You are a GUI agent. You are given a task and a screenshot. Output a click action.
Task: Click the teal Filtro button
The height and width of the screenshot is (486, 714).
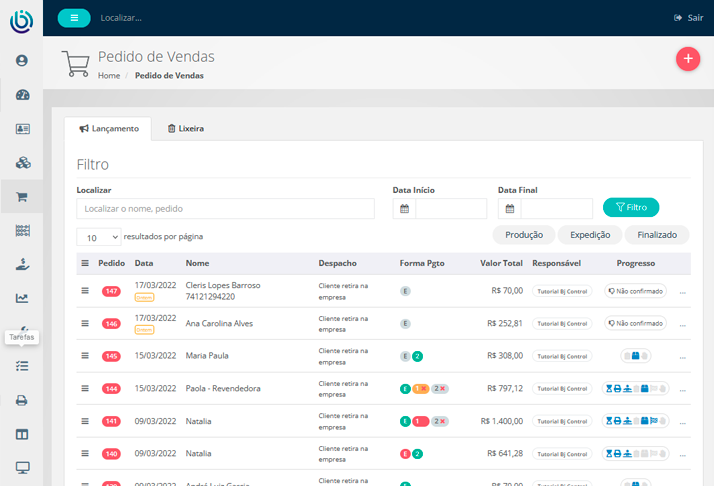click(x=631, y=207)
